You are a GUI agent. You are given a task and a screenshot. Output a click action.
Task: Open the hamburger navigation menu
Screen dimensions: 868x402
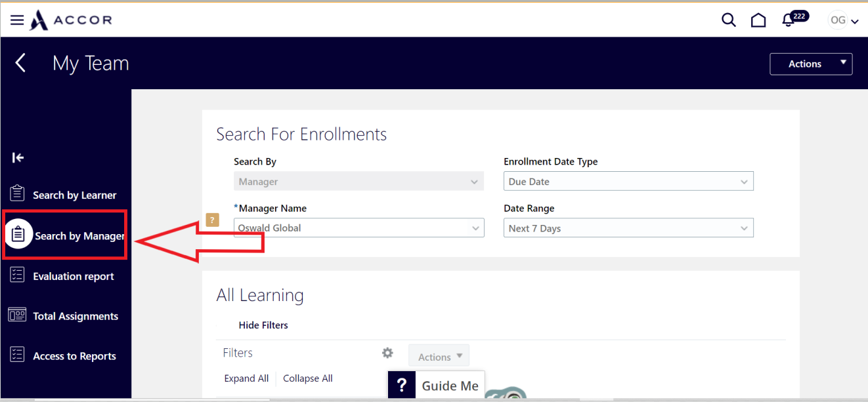[17, 20]
